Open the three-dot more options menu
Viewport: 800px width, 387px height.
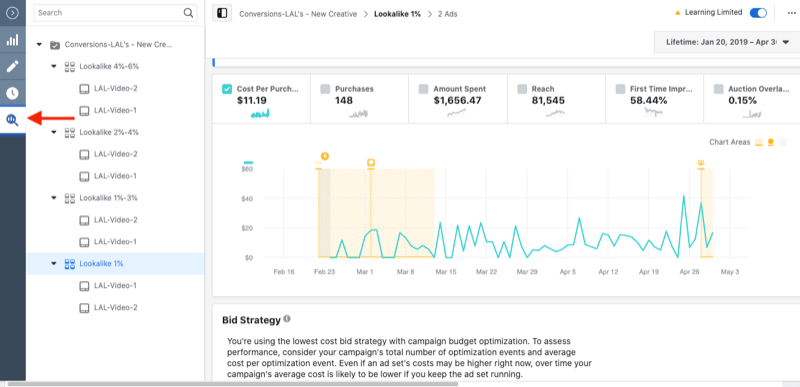[x=791, y=13]
